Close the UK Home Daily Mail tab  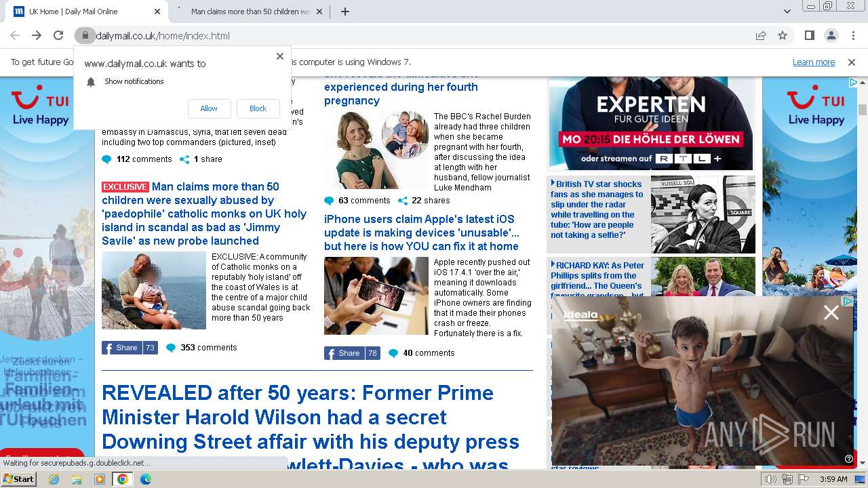pyautogui.click(x=157, y=12)
